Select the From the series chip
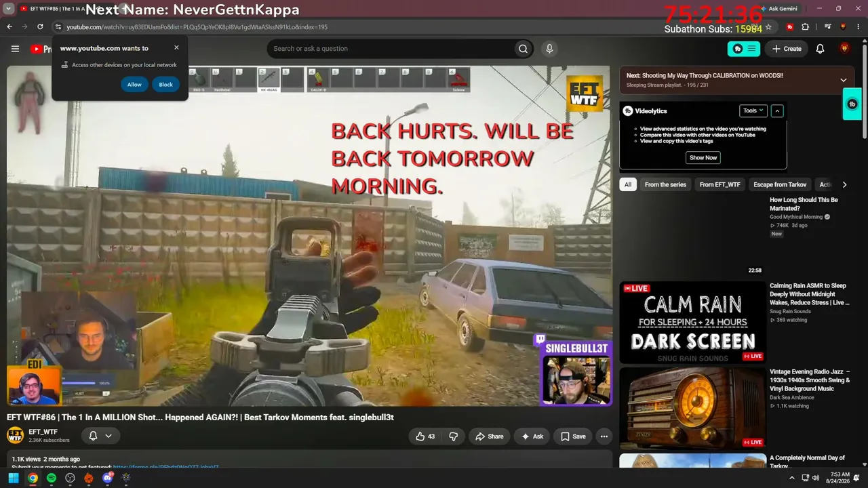 [665, 184]
